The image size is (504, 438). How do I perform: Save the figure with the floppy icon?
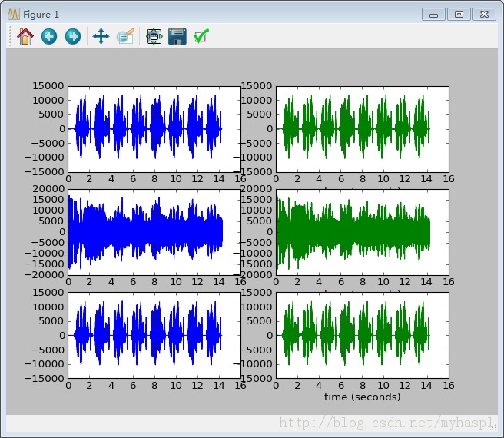click(x=177, y=36)
